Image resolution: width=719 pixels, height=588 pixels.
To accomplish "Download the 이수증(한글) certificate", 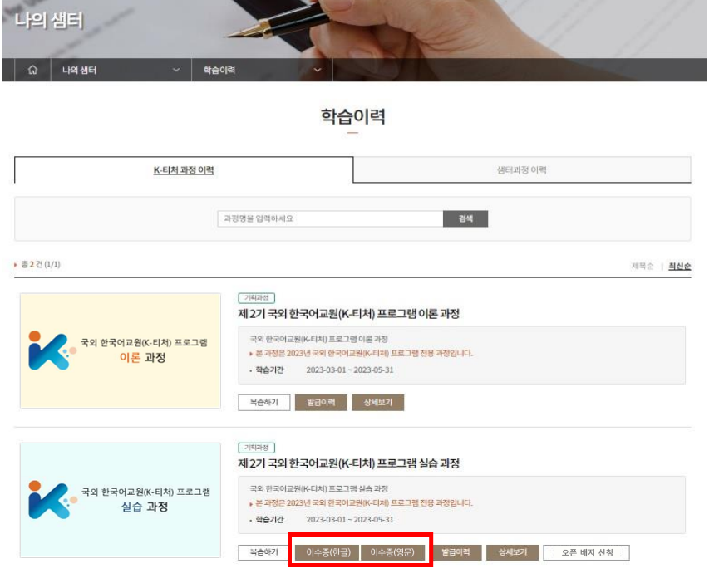I will pos(328,552).
